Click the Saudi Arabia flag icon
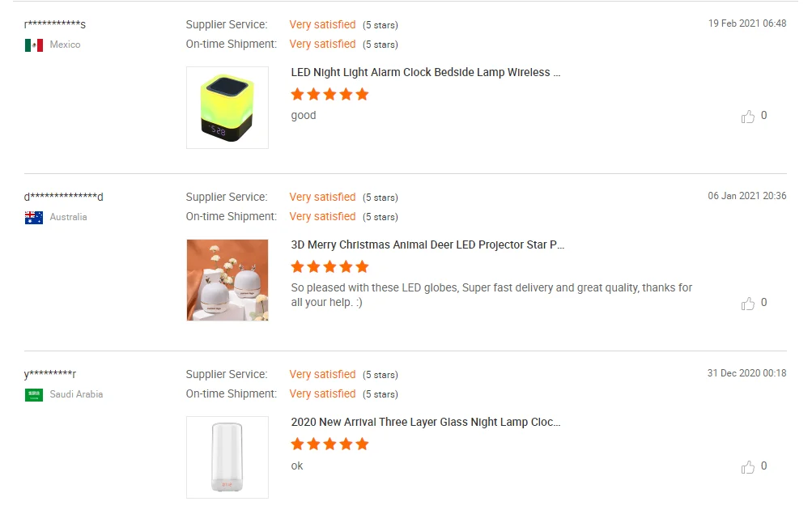Image resolution: width=812 pixels, height=523 pixels. [34, 395]
